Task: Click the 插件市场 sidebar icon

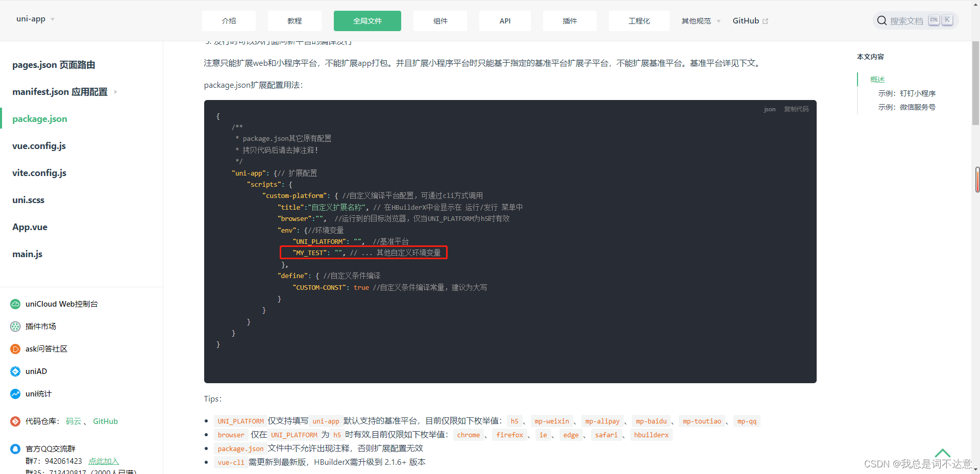Action: click(x=15, y=327)
